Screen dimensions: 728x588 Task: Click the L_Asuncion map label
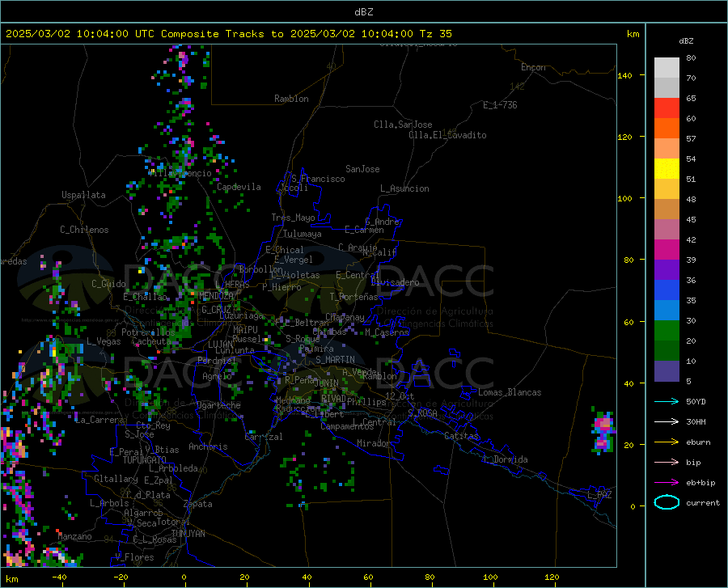[404, 189]
